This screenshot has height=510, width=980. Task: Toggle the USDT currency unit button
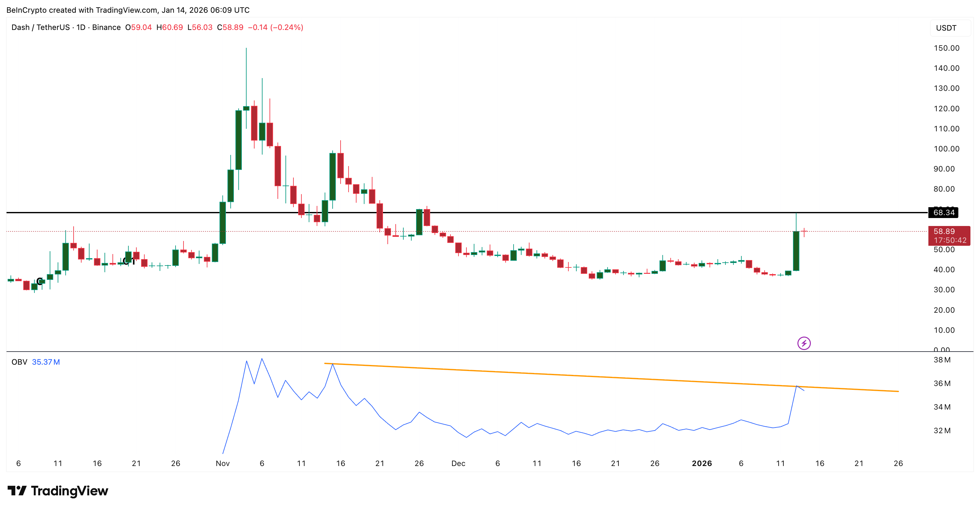click(947, 27)
